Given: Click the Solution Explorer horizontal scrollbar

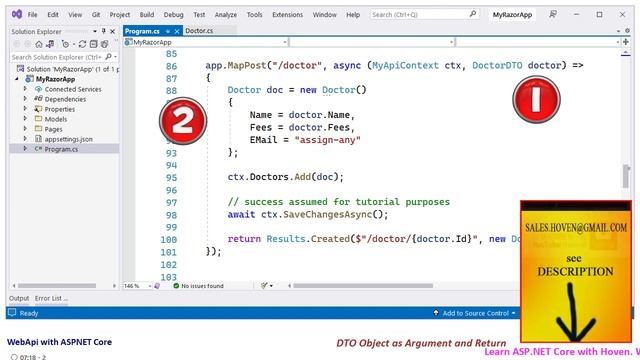Looking at the screenshot, I should click(x=57, y=286).
